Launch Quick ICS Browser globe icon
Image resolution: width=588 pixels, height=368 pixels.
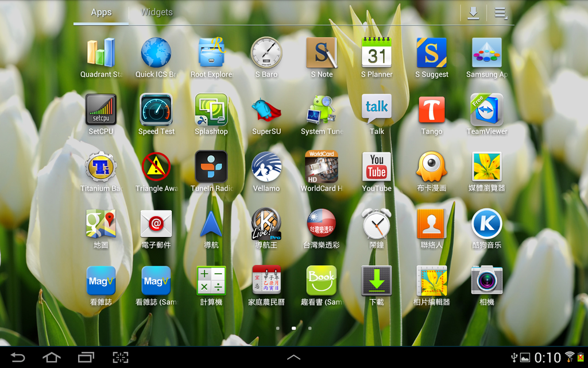click(x=156, y=52)
